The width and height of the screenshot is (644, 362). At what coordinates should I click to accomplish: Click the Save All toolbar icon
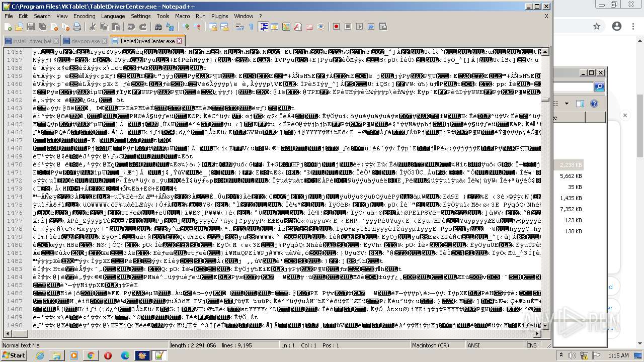point(41,27)
